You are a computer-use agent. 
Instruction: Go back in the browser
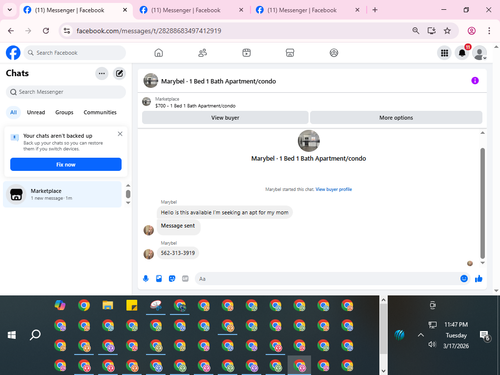coord(11,31)
